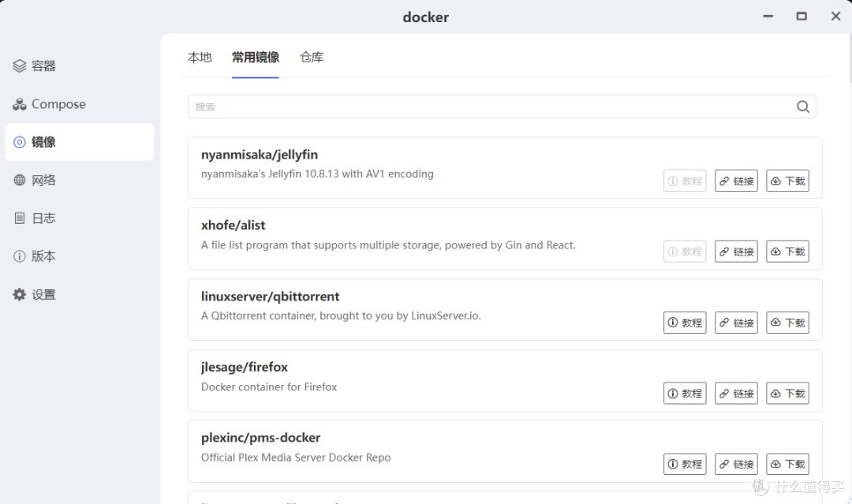The height and width of the screenshot is (504, 852).
Task: Open 链接 link for nyanmisaka/jellyfin
Action: point(736,181)
